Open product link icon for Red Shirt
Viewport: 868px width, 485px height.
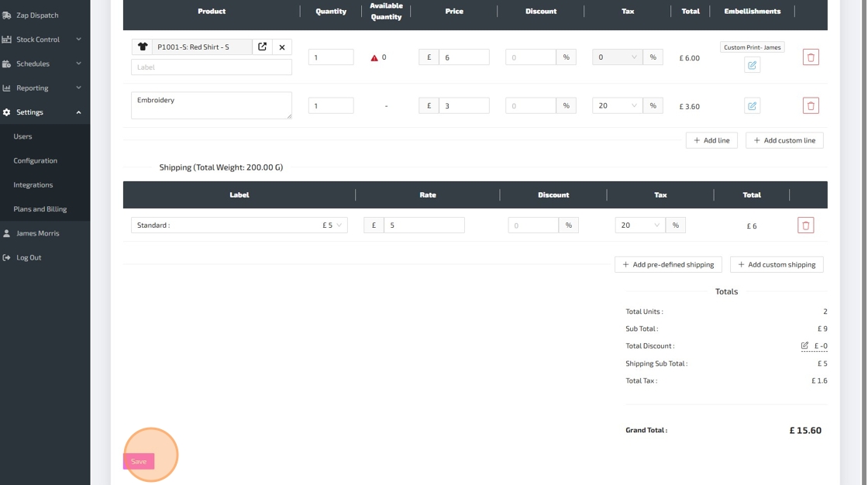[x=263, y=47]
